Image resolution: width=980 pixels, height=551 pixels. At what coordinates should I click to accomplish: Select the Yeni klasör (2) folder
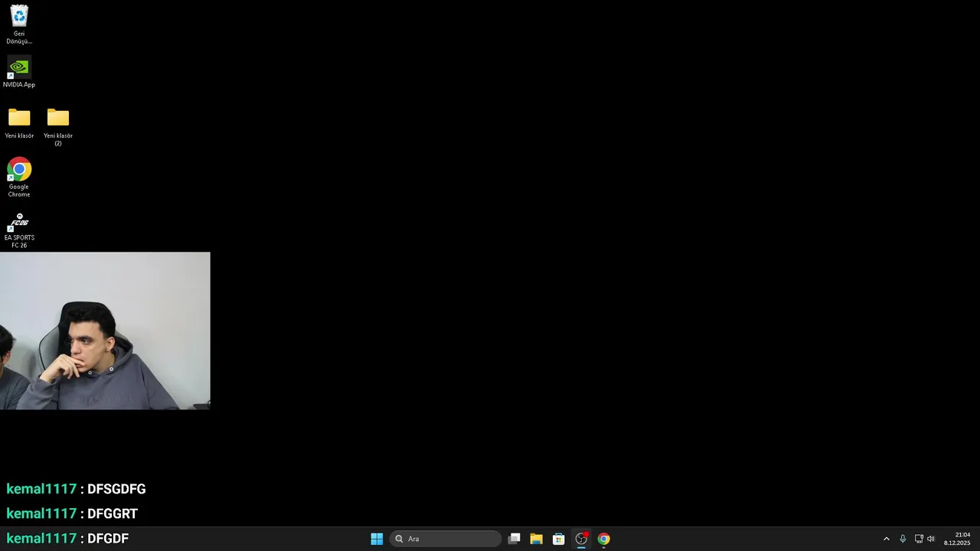pos(58,126)
